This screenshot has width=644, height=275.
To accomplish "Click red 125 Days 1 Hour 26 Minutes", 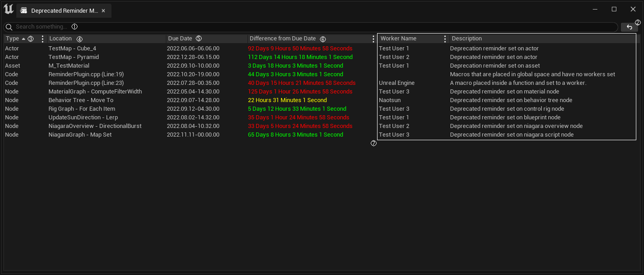I will coord(300,92).
